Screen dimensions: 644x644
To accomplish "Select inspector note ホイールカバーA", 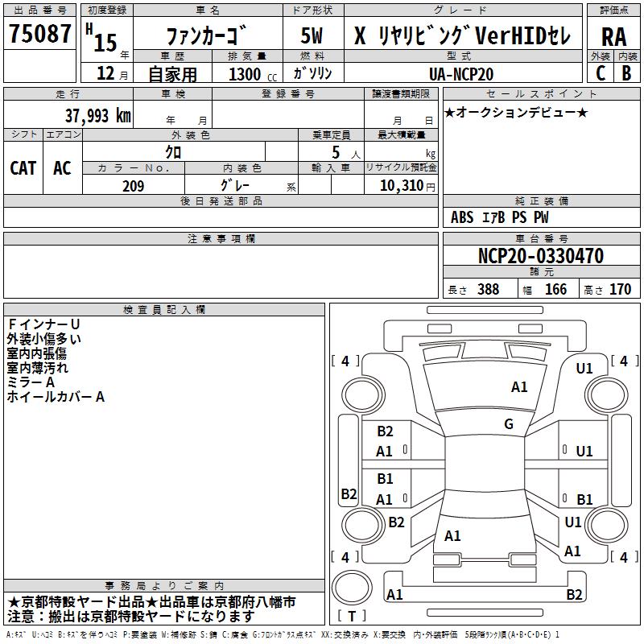I will (56, 396).
